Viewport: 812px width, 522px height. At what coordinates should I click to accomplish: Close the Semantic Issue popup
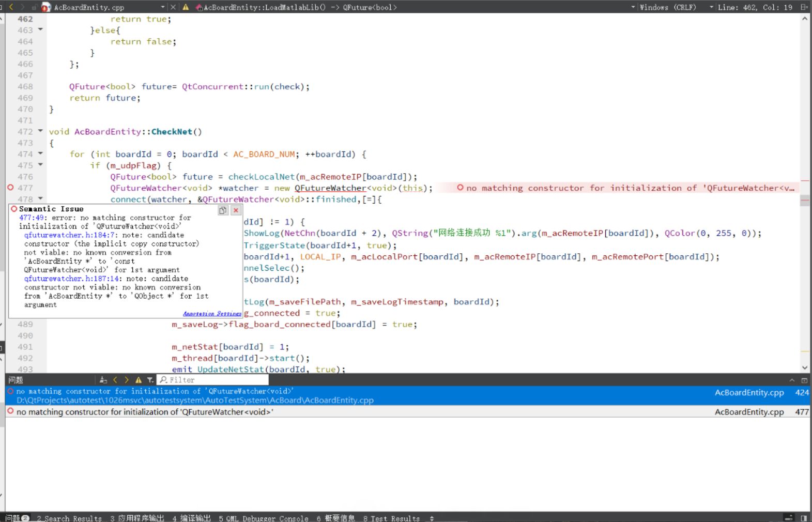(x=236, y=210)
